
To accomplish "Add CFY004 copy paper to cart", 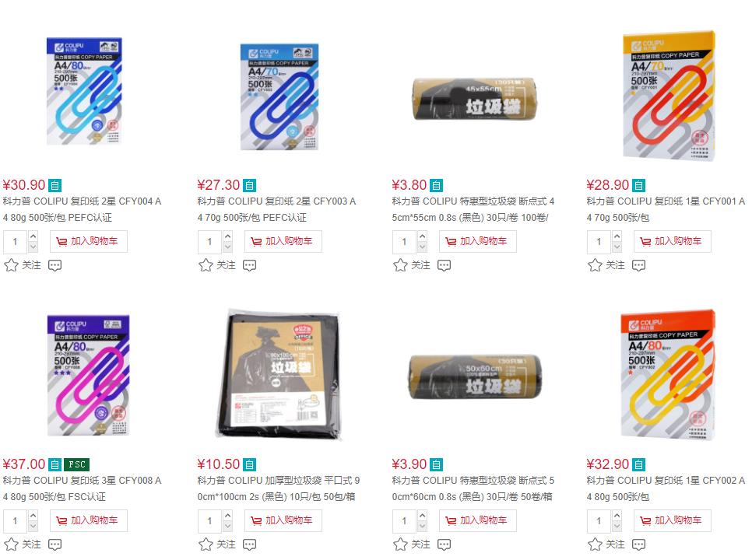I will pos(89,241).
